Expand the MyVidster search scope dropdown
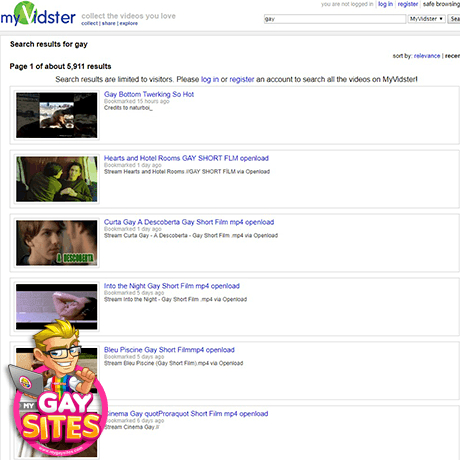460x460 pixels. (x=427, y=19)
